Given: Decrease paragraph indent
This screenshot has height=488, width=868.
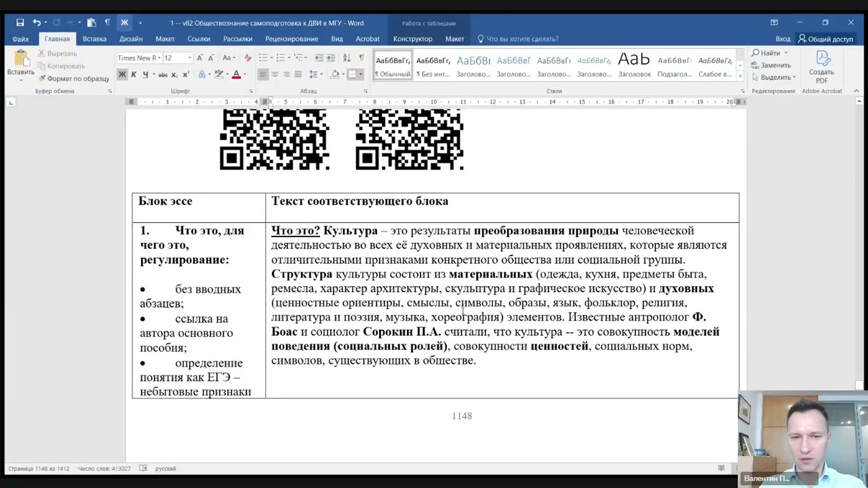Looking at the screenshot, I should click(321, 58).
